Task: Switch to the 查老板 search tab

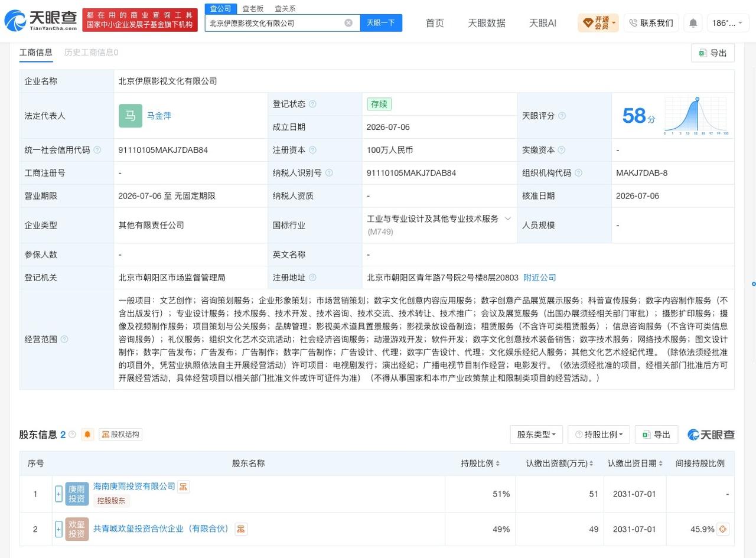Action: [253, 8]
